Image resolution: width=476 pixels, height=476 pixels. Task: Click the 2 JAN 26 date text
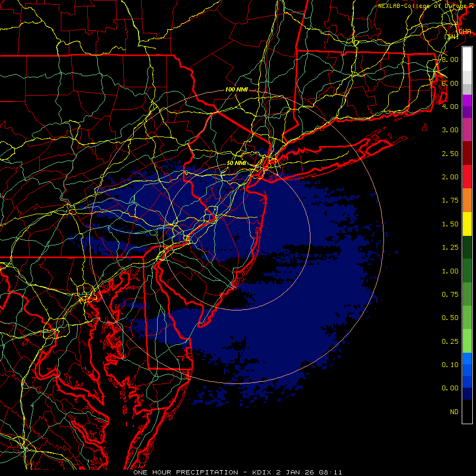[296, 472]
